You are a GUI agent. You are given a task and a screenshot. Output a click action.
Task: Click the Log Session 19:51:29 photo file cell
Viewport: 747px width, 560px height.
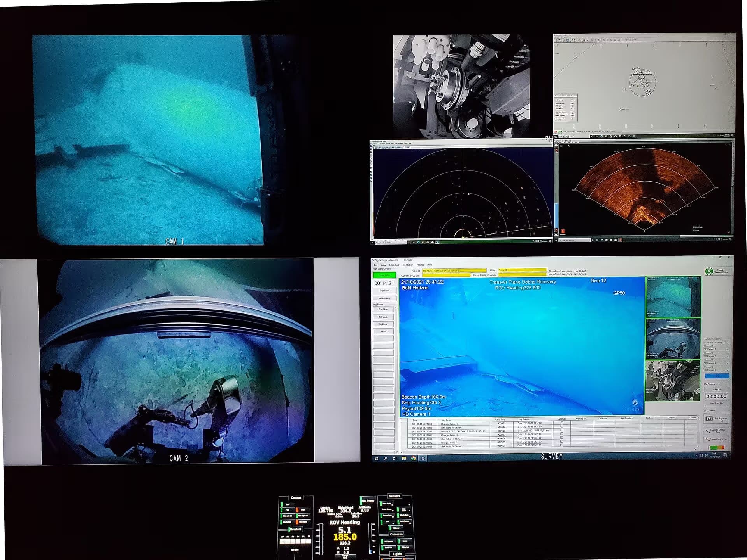pyautogui.click(x=533, y=430)
